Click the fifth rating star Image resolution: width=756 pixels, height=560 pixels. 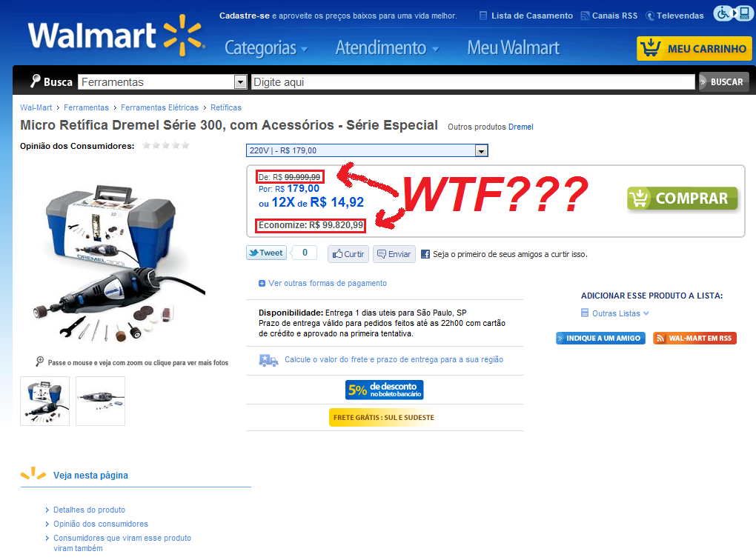[x=185, y=145]
